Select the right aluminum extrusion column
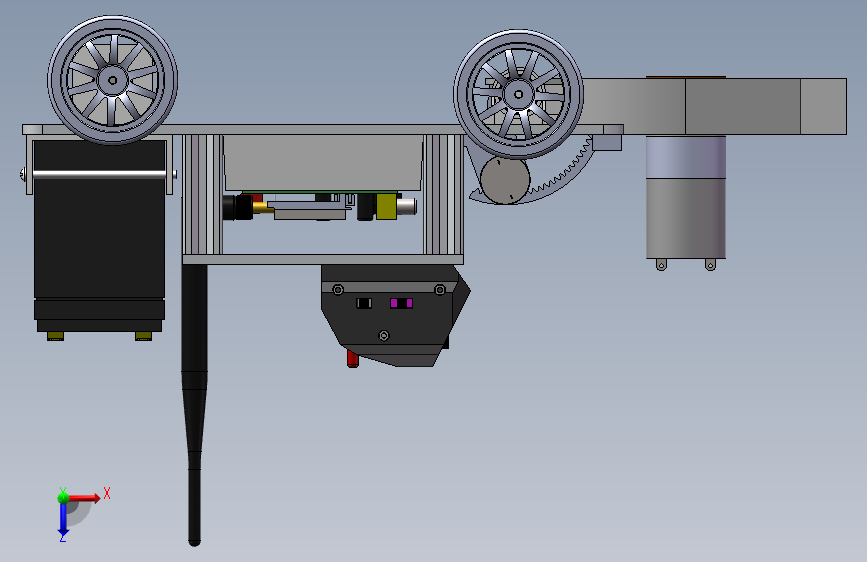867x562 pixels. pyautogui.click(x=443, y=194)
